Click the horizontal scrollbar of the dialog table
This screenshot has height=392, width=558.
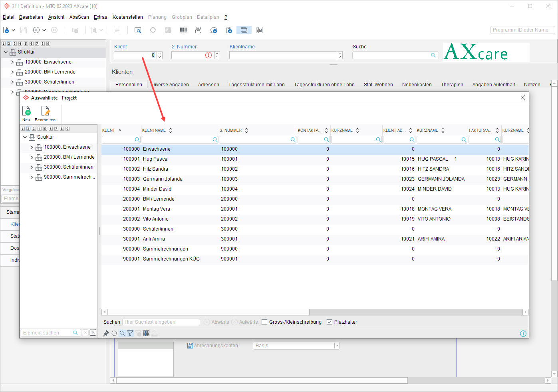point(209,312)
